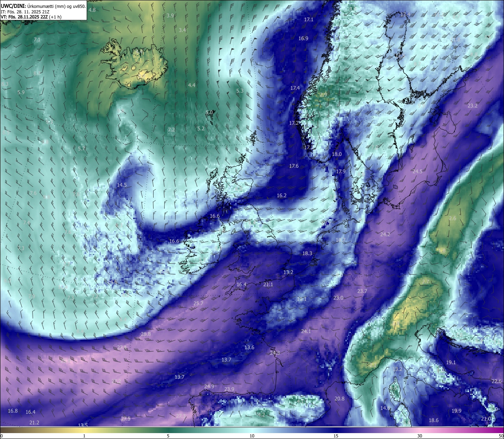Click the 3.4 value label
The height and width of the screenshot is (439, 504).
pyautogui.click(x=182, y=30)
